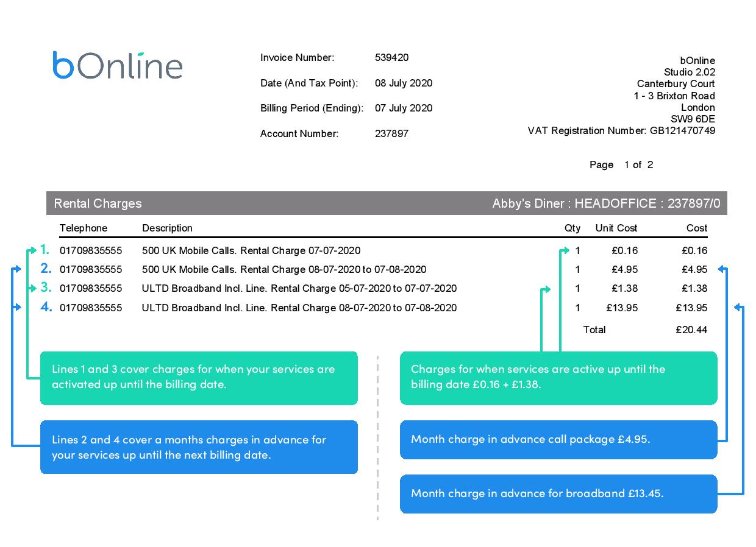Click the Studio 2.02 address line

690,72
